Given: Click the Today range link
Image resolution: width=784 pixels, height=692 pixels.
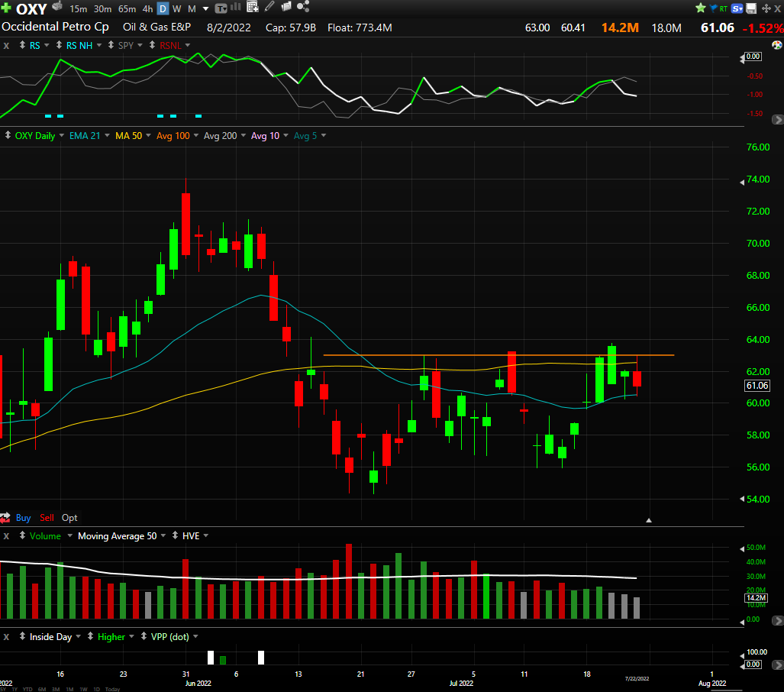Looking at the screenshot, I should [x=112, y=689].
